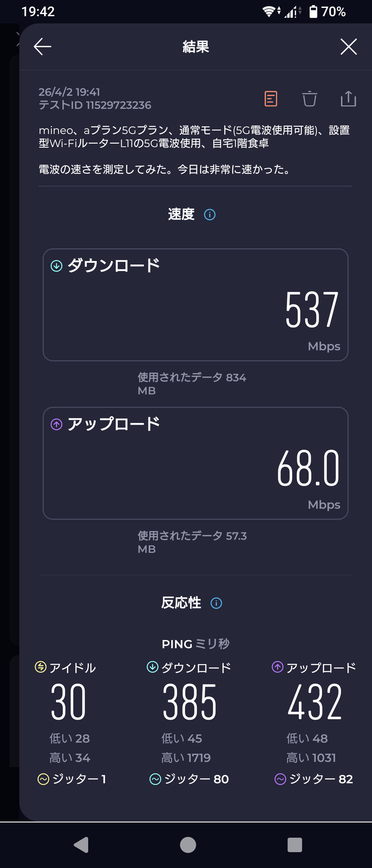Tap the upload ping value 432
The height and width of the screenshot is (868, 372).
coord(314,702)
